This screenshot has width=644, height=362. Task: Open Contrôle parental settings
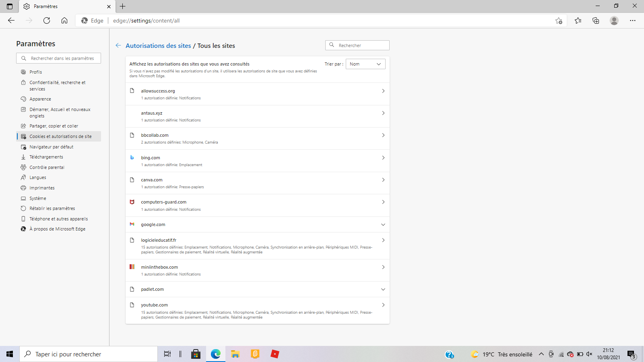(x=59, y=167)
